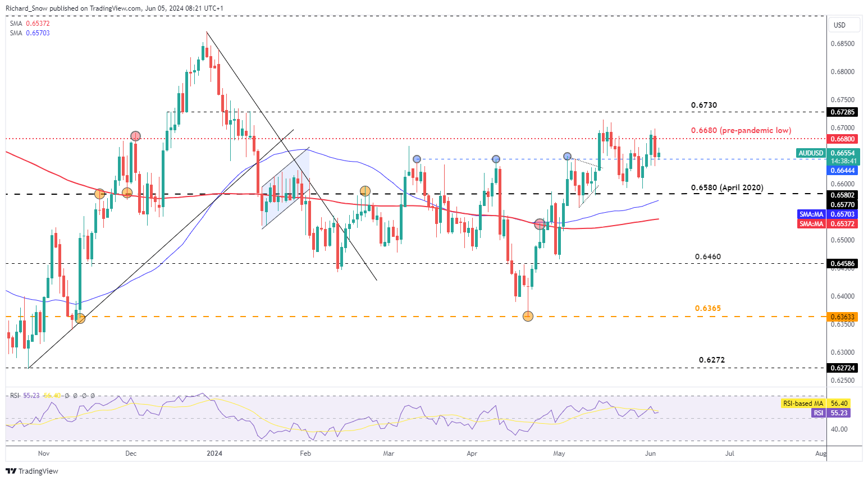Screen dimensions: 868x481
Task: Select the red SMA 0.65372 legend entry
Action: click(30, 24)
